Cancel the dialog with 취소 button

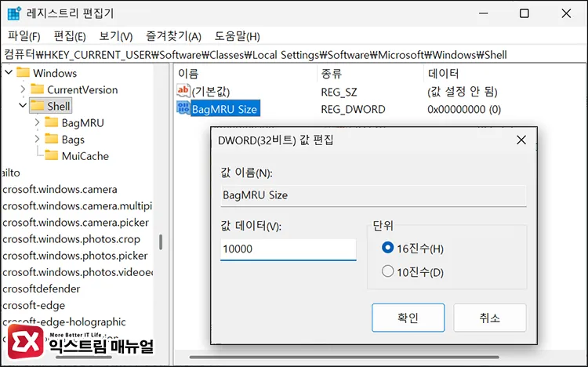coord(490,318)
